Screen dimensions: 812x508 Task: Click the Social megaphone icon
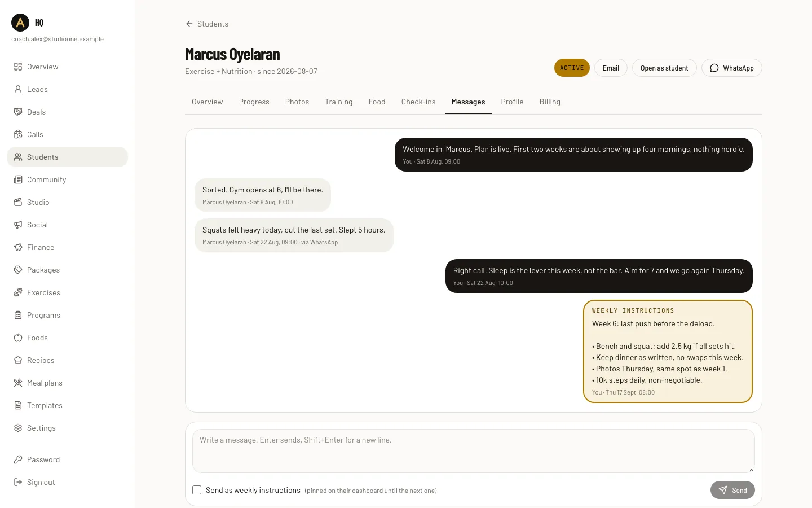pos(18,225)
